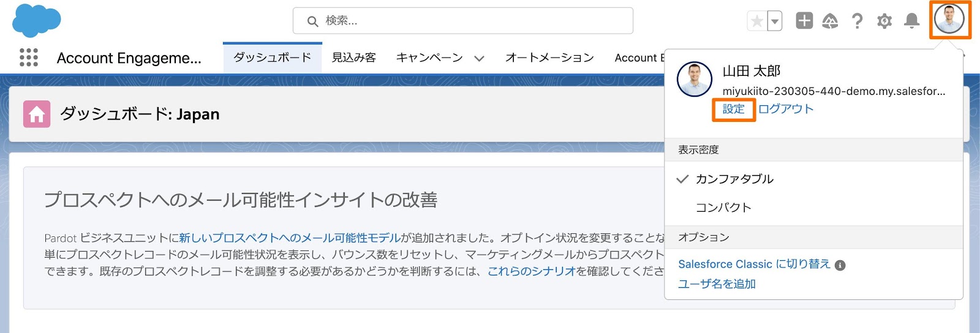Click the Trailhead guidance icon
Image resolution: width=980 pixels, height=333 pixels.
(830, 21)
